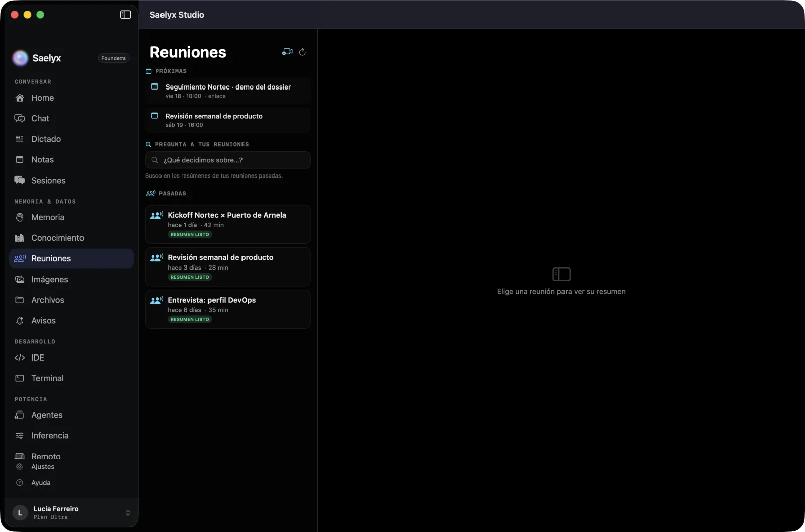Click Resumen listo badge on Kickoff Nortec
Image resolution: width=805 pixels, height=532 pixels.
pos(190,235)
